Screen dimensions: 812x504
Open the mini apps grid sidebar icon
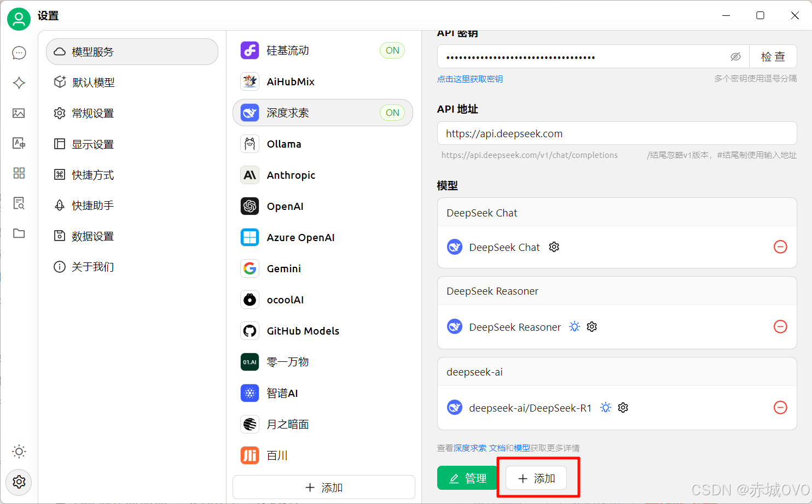pos(19,173)
